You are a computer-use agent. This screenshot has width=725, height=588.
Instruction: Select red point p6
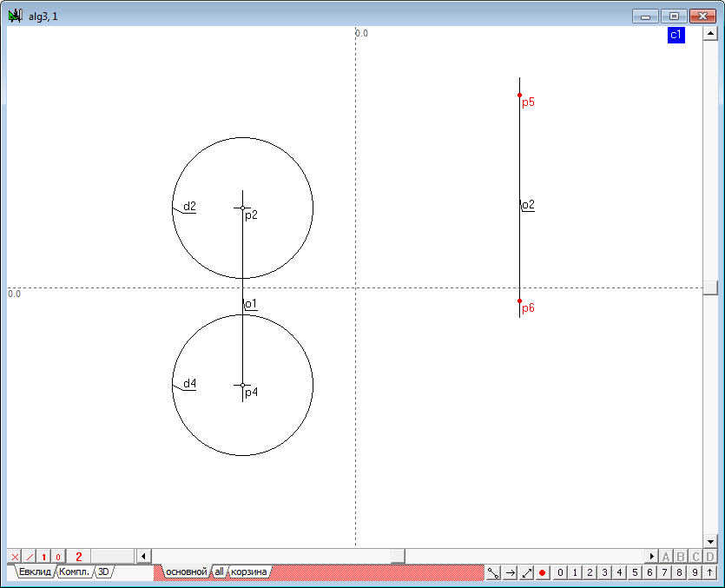click(x=520, y=301)
